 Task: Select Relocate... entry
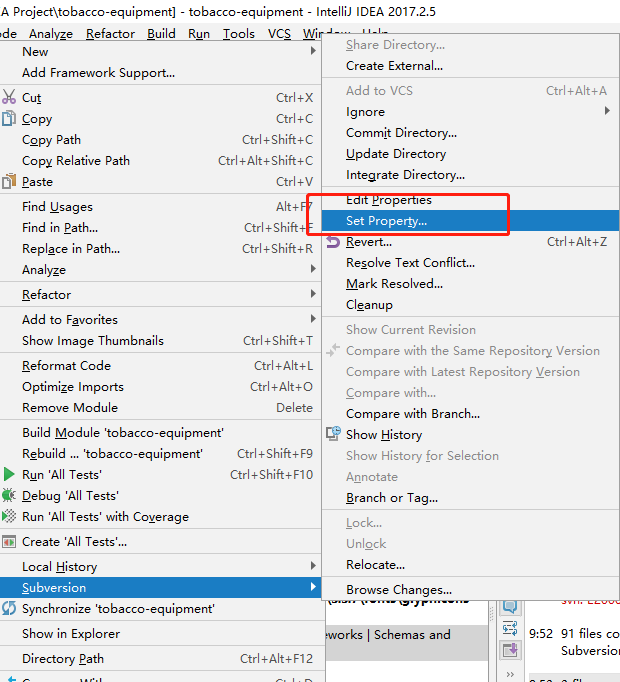(471, 565)
